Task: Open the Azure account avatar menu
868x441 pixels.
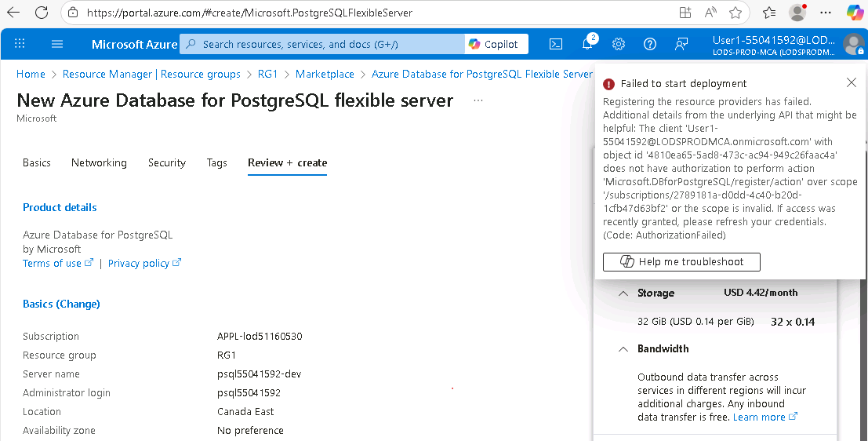Action: point(853,44)
